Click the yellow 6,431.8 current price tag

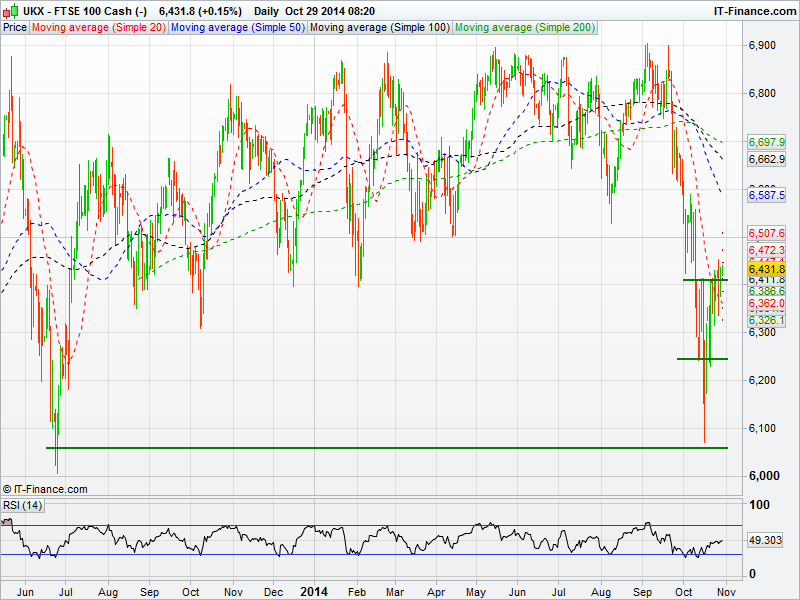tap(766, 269)
